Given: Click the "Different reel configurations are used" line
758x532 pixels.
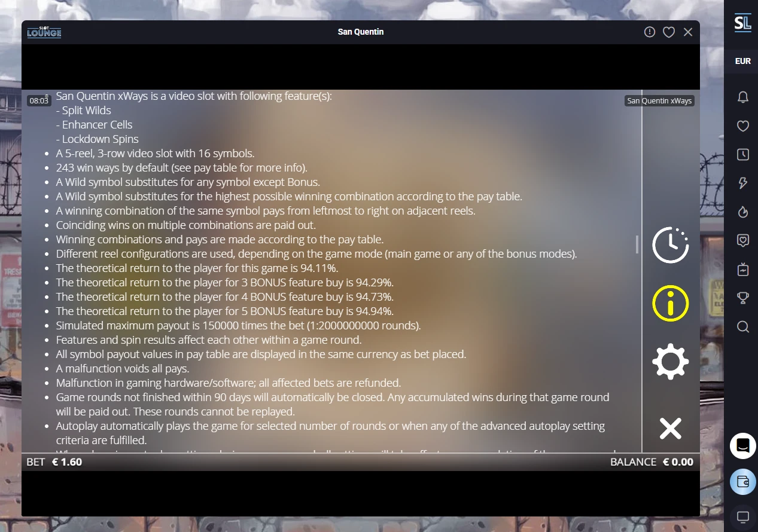Looking at the screenshot, I should tap(316, 254).
